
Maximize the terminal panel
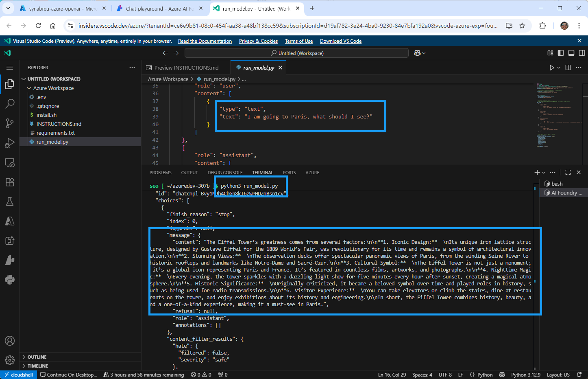[568, 173]
